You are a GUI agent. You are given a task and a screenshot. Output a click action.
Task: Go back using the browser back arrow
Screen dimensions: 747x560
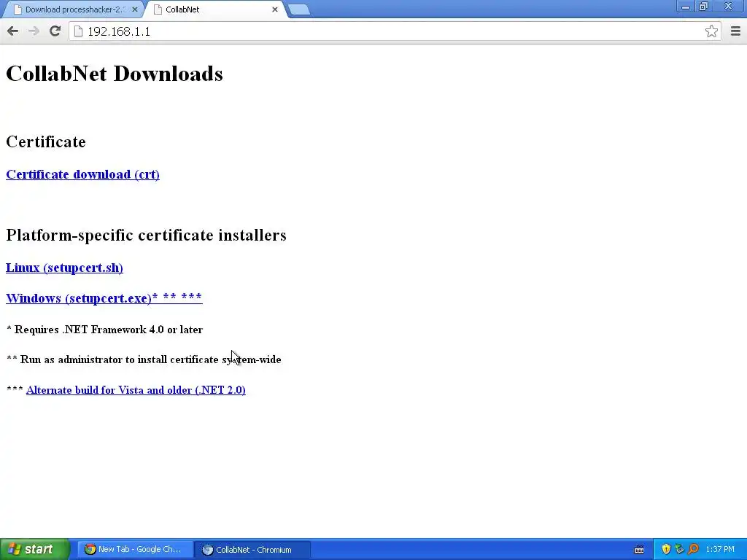click(x=13, y=31)
